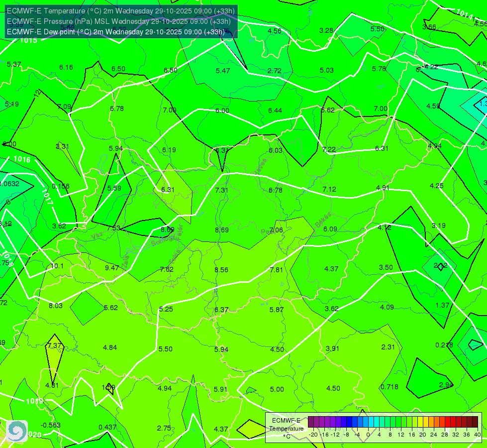The image size is (487, 448).
Task: Click the 7.37 value in yellow diamond
Action: (x=54, y=345)
